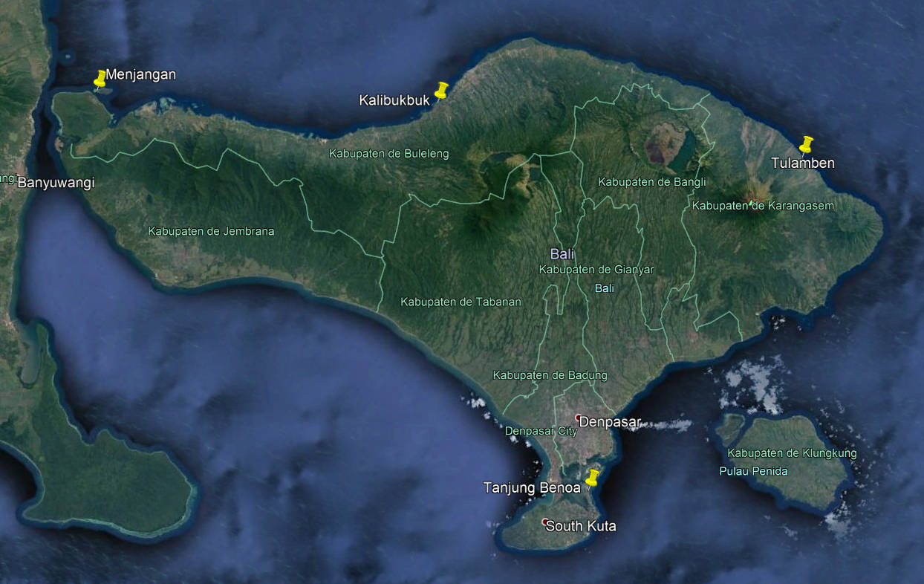
Task: Select the Kabupaten de Bangli label
Action: click(651, 182)
